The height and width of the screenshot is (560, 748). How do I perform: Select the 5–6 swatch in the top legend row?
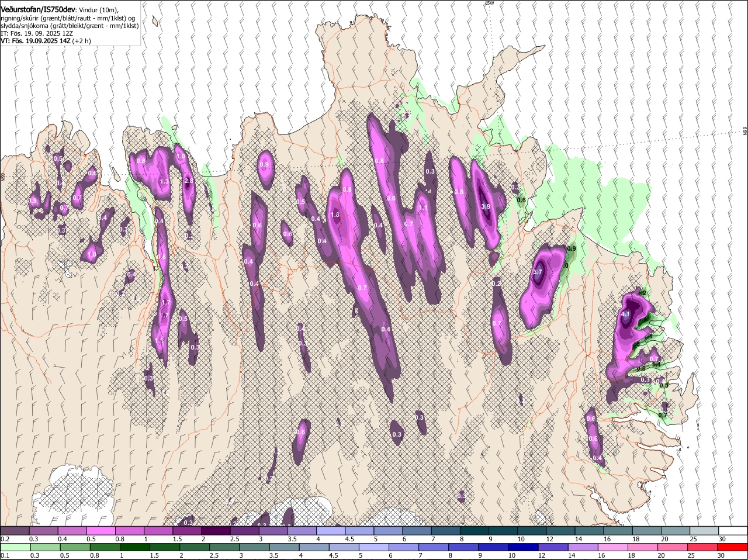pyautogui.click(x=388, y=531)
